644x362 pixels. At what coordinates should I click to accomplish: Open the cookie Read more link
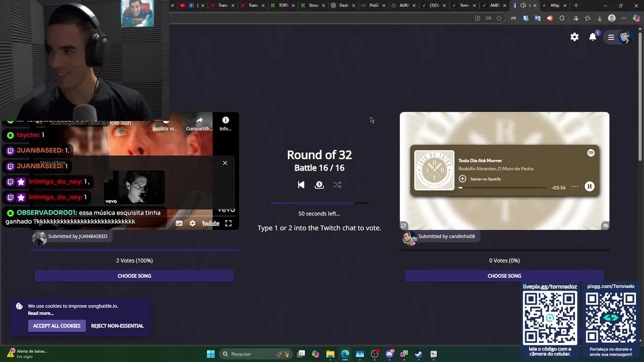41,313
